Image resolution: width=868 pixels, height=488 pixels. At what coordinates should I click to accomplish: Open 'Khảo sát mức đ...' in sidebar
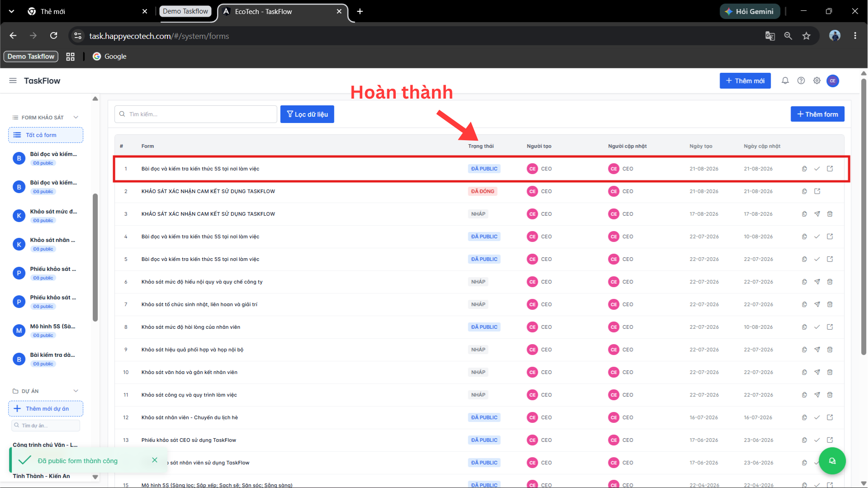46,216
